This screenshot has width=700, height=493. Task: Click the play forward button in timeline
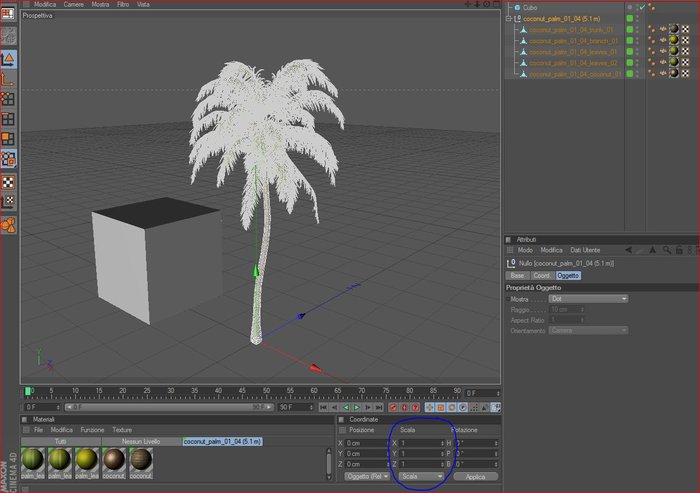tap(357, 407)
